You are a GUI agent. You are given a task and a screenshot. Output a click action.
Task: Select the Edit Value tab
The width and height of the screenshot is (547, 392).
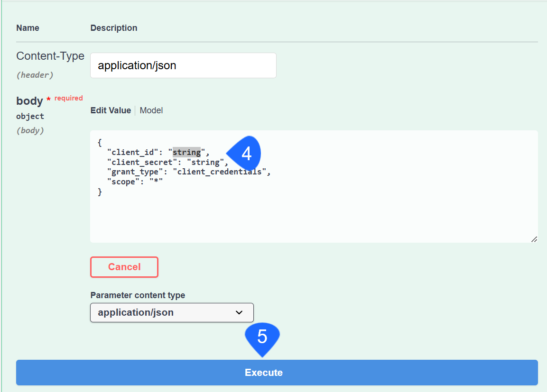pyautogui.click(x=111, y=110)
